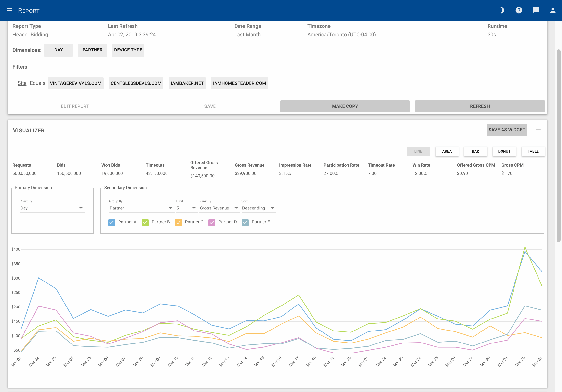This screenshot has width=562, height=392.
Task: Disable Partner E series
Action: (245, 222)
